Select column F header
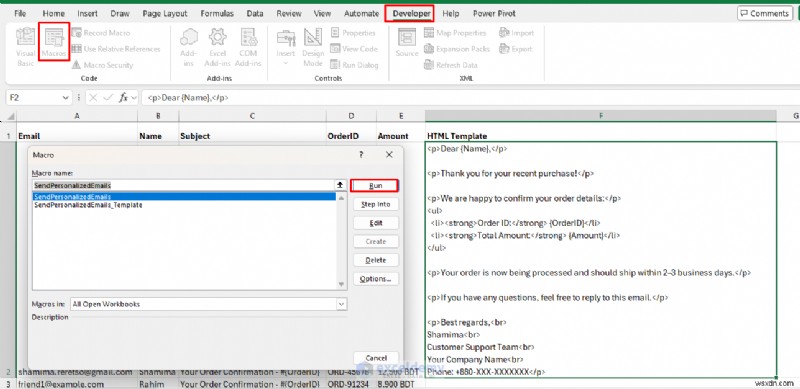800x389 pixels. coord(601,116)
